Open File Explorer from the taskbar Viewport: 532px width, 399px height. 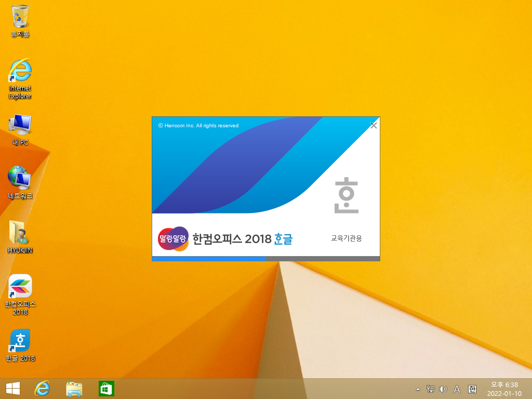[x=74, y=389]
